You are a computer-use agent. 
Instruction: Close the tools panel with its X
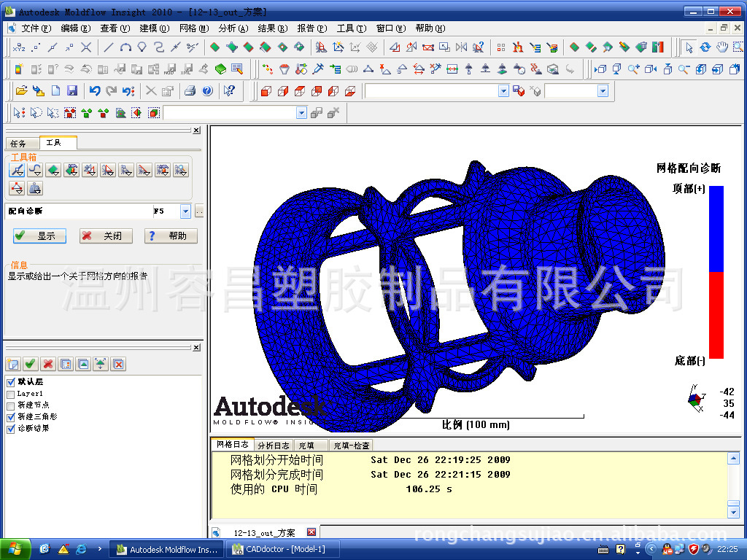197,131
